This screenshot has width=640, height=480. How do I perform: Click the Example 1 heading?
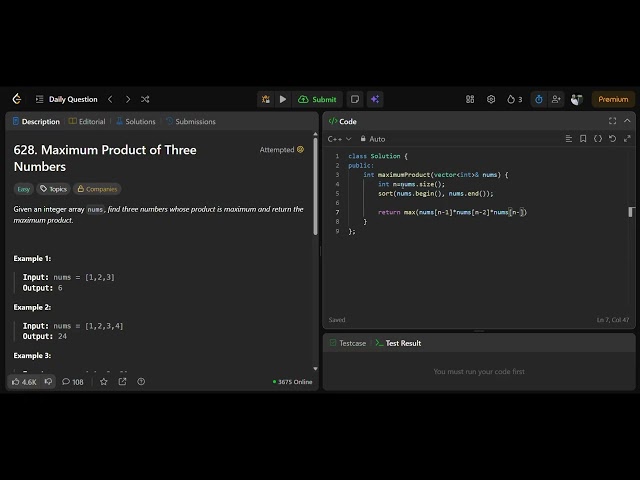click(x=32, y=259)
